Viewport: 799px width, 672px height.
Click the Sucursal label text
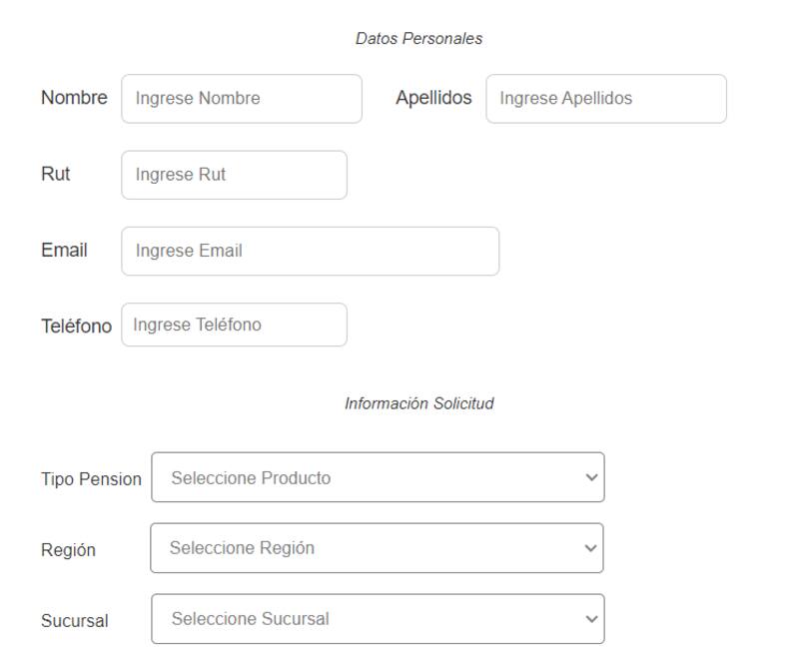coord(75,621)
